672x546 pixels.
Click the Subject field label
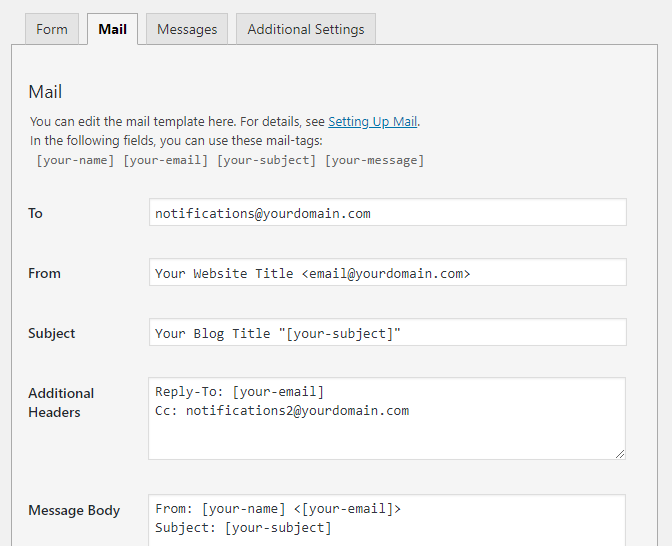[x=51, y=333]
